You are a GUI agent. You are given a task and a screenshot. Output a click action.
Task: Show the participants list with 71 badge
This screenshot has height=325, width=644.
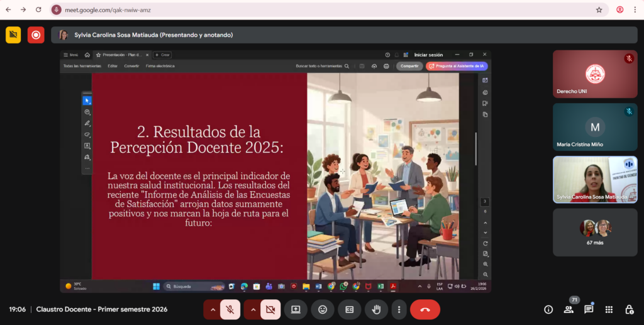(569, 309)
